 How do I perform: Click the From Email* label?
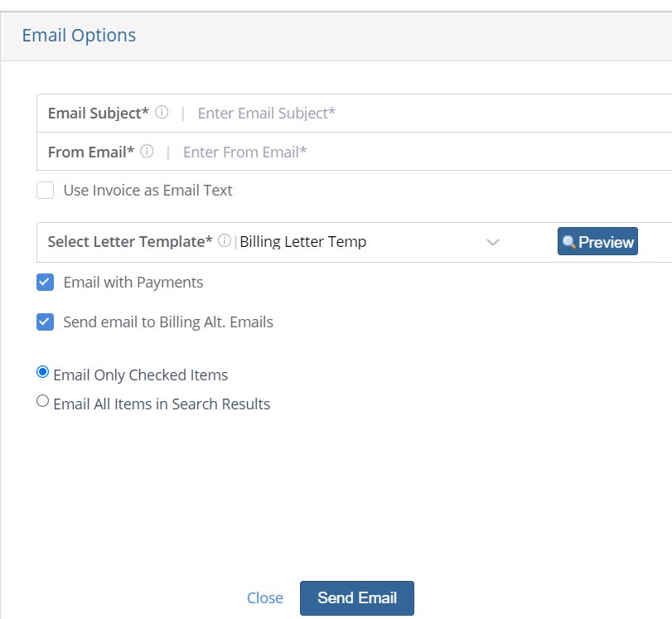coord(91,152)
